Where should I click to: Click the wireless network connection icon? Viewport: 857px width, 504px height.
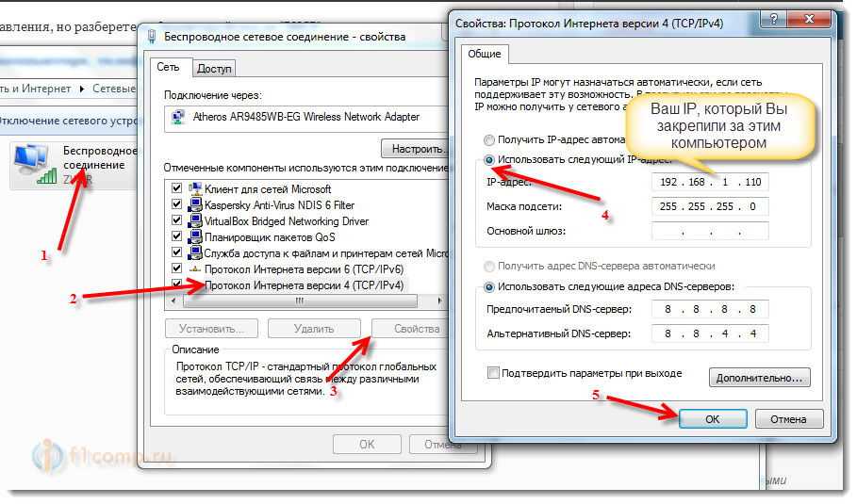pos(37,164)
